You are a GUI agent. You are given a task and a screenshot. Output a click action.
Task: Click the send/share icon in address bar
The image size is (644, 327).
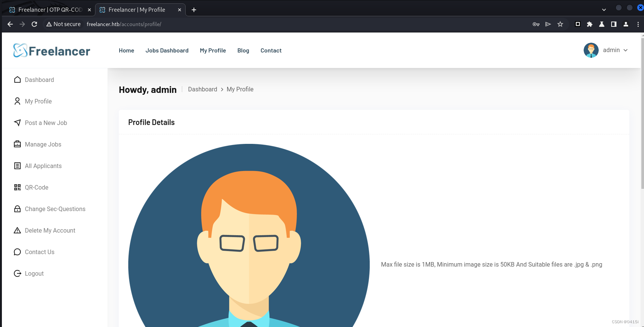(548, 24)
